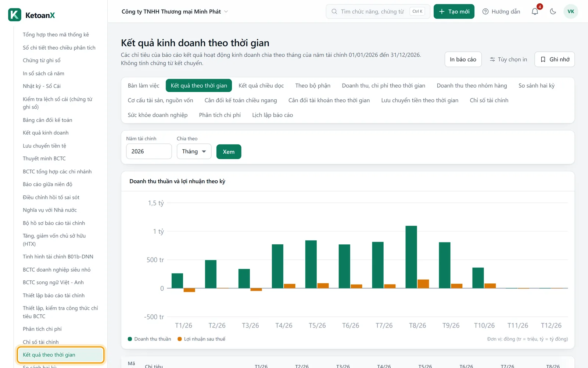
Task: Open Bàn làm việc tab
Action: click(x=144, y=85)
